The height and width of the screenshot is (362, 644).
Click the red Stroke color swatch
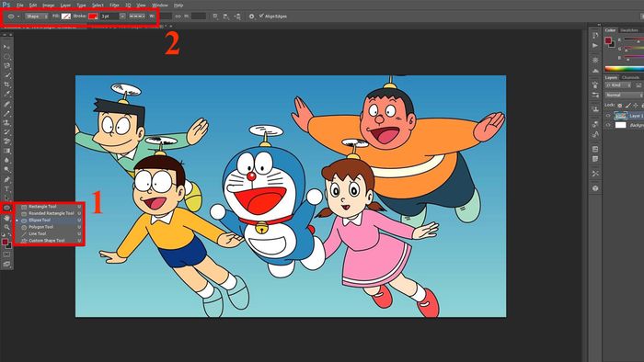(93, 16)
